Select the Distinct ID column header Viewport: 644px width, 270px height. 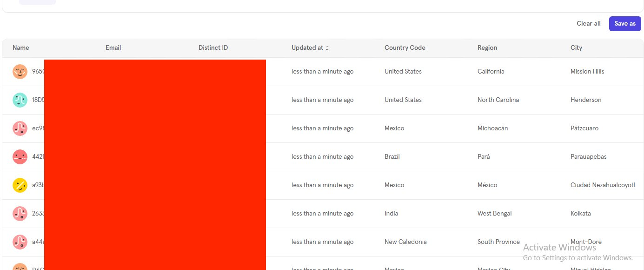pyautogui.click(x=213, y=48)
